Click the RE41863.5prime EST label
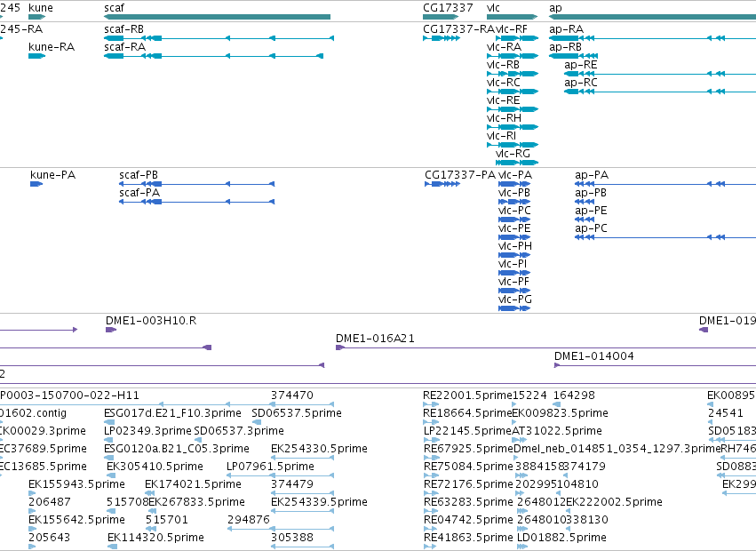The height and width of the screenshot is (551, 756). pyautogui.click(x=467, y=538)
